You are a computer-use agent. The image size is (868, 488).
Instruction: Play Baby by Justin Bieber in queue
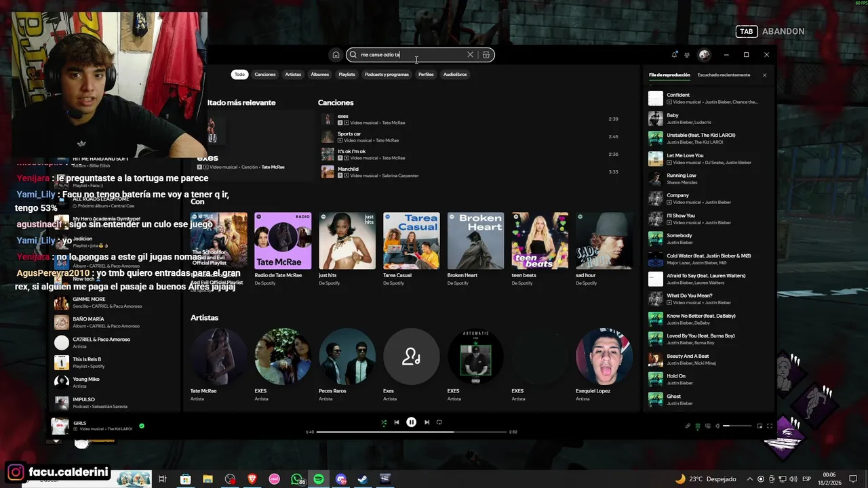[x=709, y=119]
